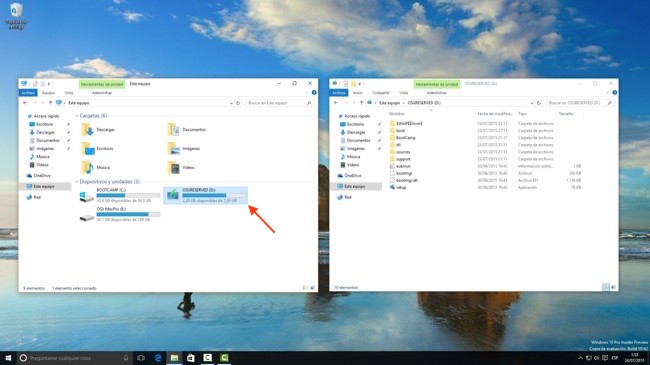Go up one level in OSXRESERVED window
The image size is (650, 365).
coord(361,102)
